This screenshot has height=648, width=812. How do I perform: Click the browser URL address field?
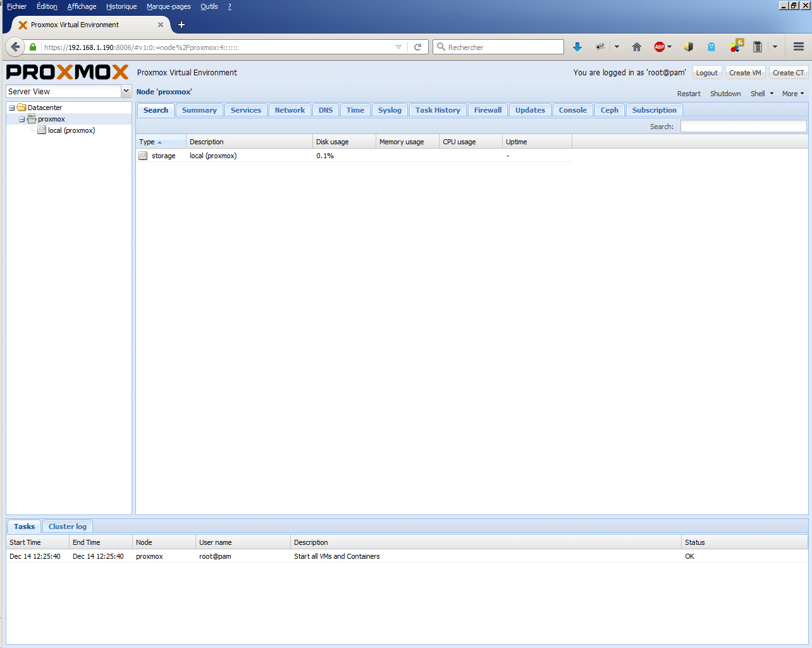click(217, 47)
